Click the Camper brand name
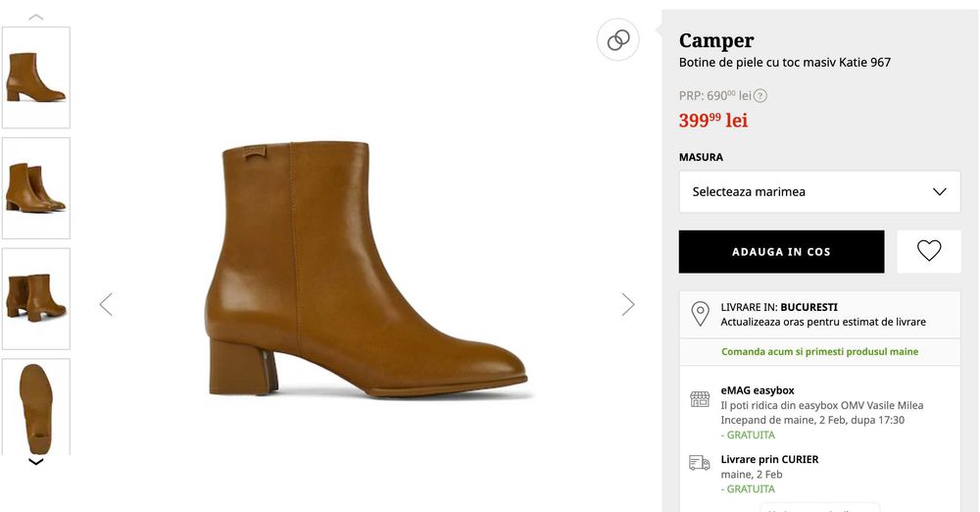This screenshot has height=512, width=980. (x=716, y=40)
